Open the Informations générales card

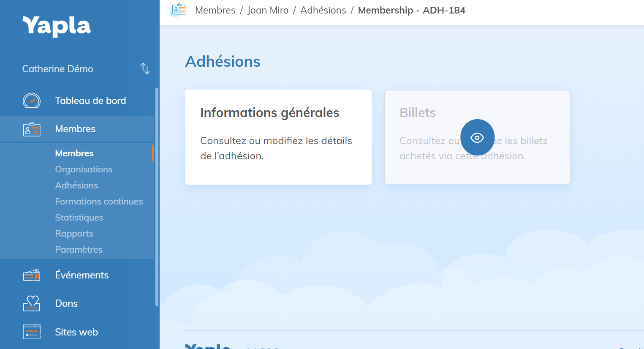278,137
